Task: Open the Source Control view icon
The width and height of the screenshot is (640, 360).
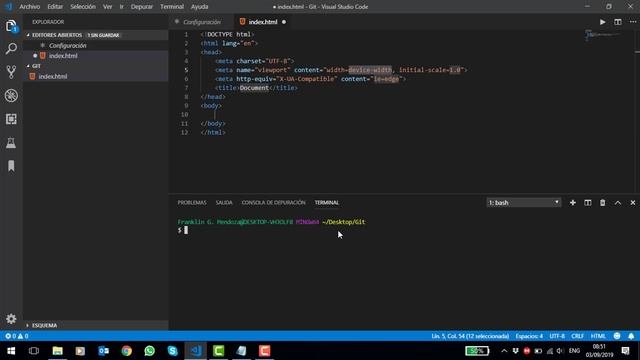Action: pyautogui.click(x=11, y=72)
